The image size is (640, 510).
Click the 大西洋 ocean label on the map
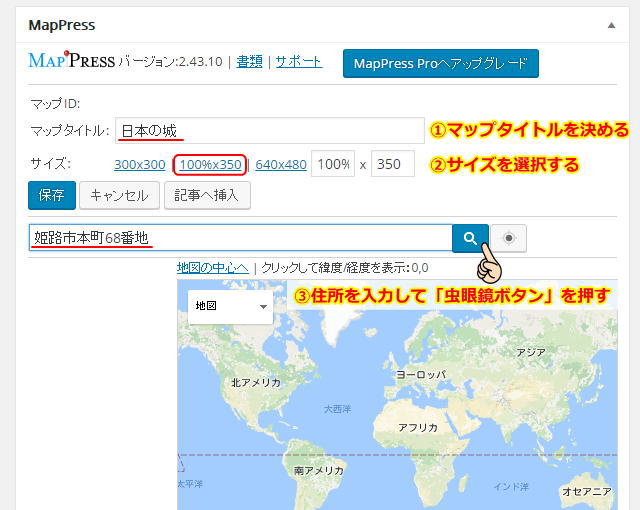[x=337, y=409]
